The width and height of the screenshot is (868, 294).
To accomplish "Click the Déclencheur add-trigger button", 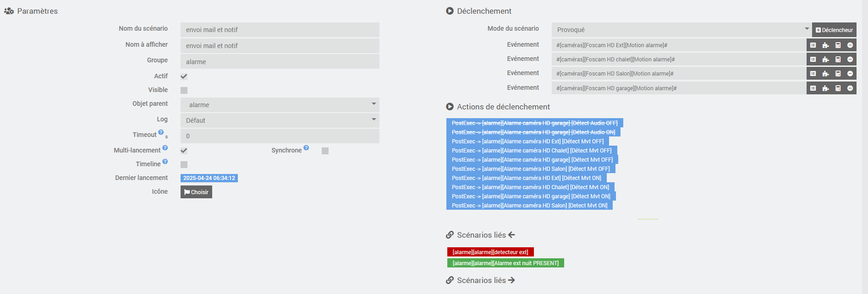I will (x=834, y=30).
